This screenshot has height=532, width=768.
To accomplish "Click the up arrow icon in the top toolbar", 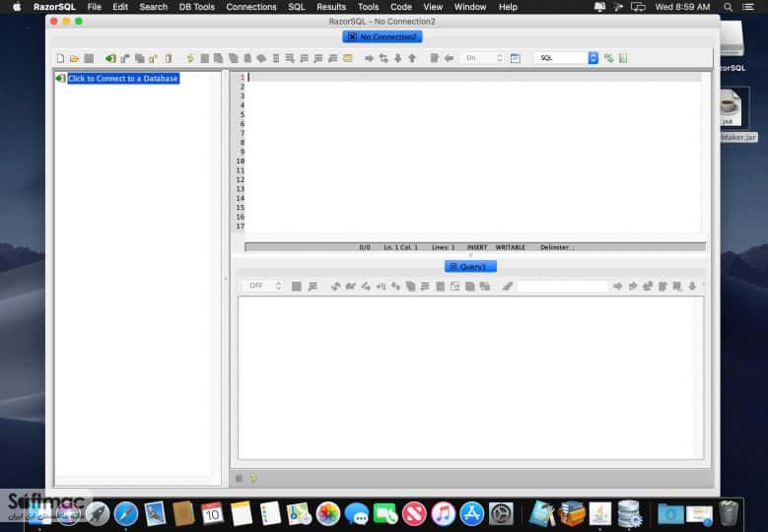I will [412, 58].
